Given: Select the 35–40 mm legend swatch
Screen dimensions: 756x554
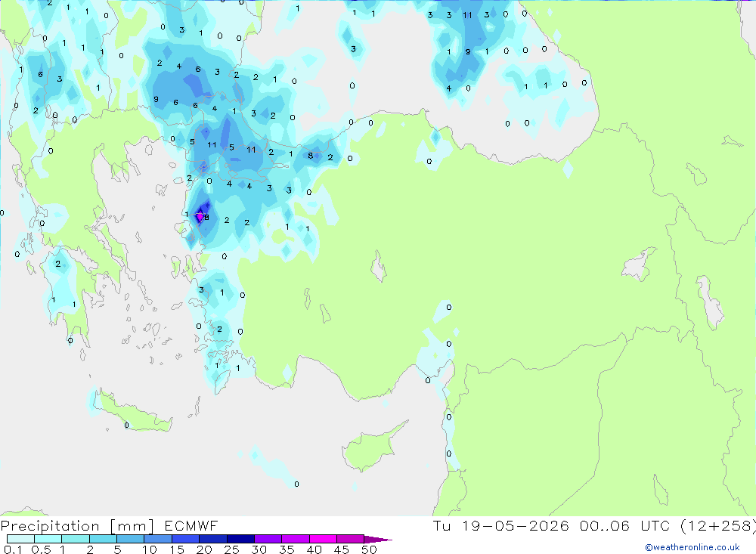Looking at the screenshot, I should 296,539.
